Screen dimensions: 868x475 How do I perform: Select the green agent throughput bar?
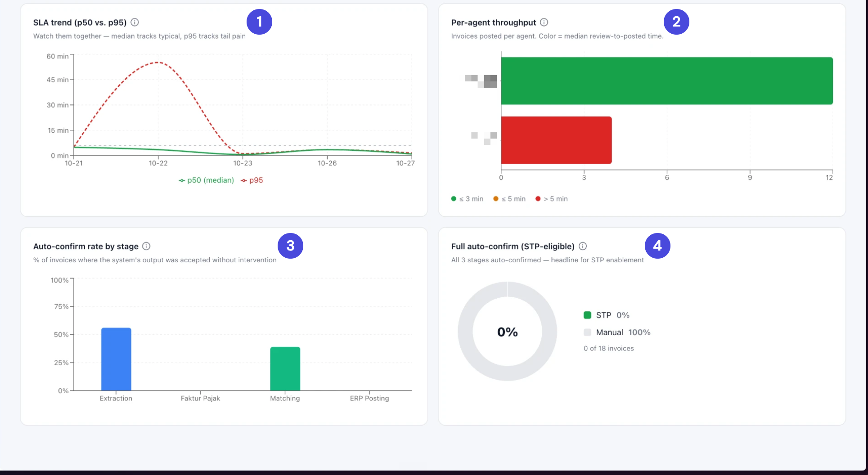tap(667, 81)
